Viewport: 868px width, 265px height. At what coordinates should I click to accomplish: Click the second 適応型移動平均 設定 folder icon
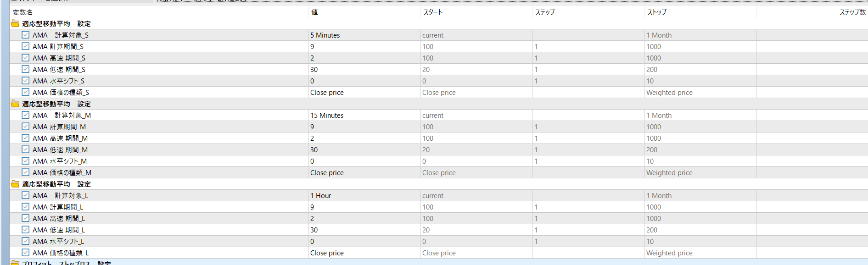(15, 104)
